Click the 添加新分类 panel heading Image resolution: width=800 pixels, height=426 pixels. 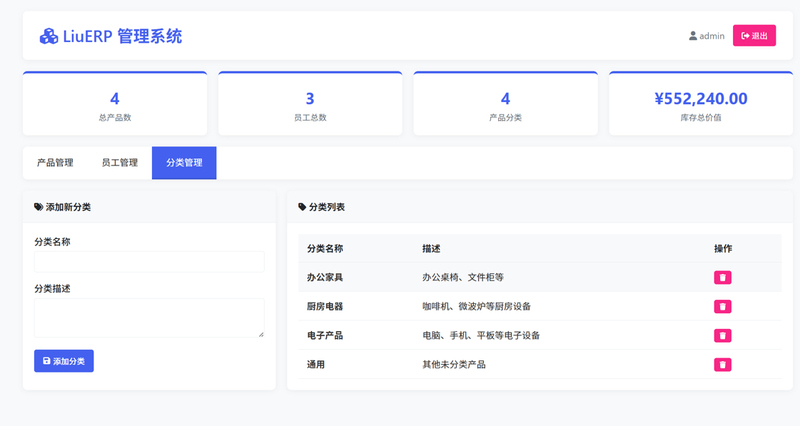[68, 207]
